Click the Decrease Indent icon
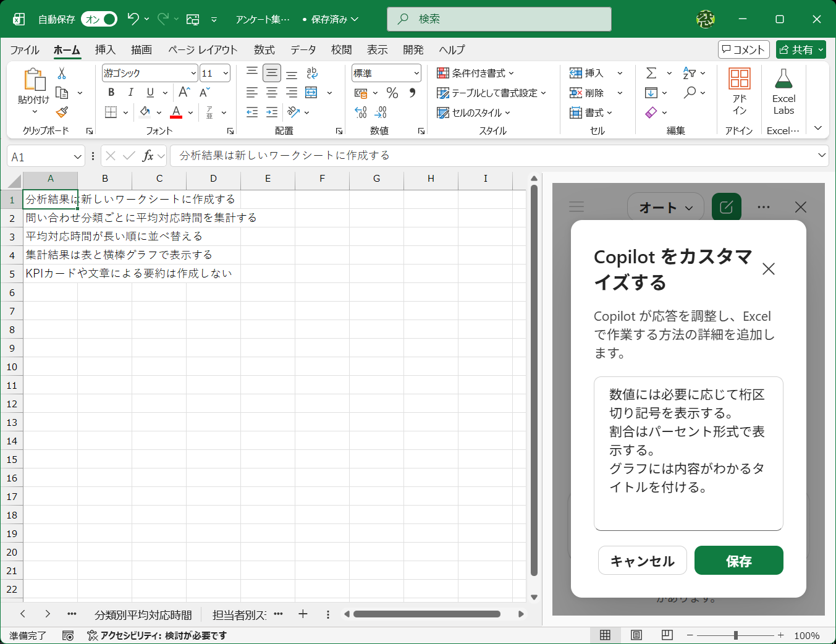This screenshot has width=836, height=644. pyautogui.click(x=252, y=112)
